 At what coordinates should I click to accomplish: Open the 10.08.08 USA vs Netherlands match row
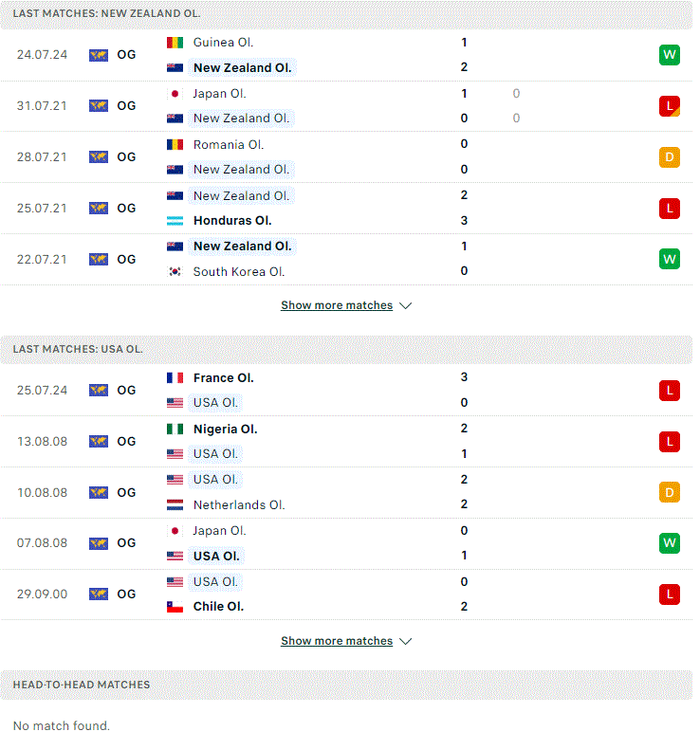(346, 493)
